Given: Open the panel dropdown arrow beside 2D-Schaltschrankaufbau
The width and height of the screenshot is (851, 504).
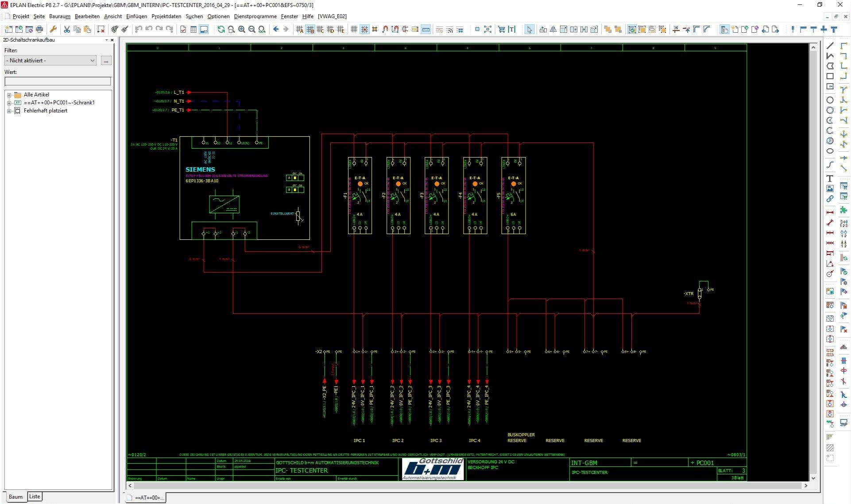Looking at the screenshot, I should 106,40.
